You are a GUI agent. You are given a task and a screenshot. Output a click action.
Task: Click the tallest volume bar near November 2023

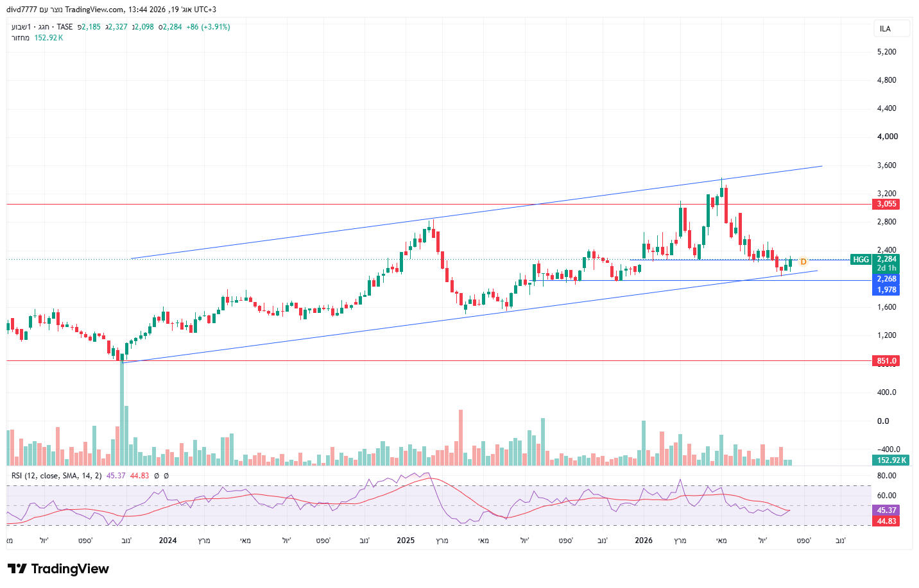(x=122, y=414)
